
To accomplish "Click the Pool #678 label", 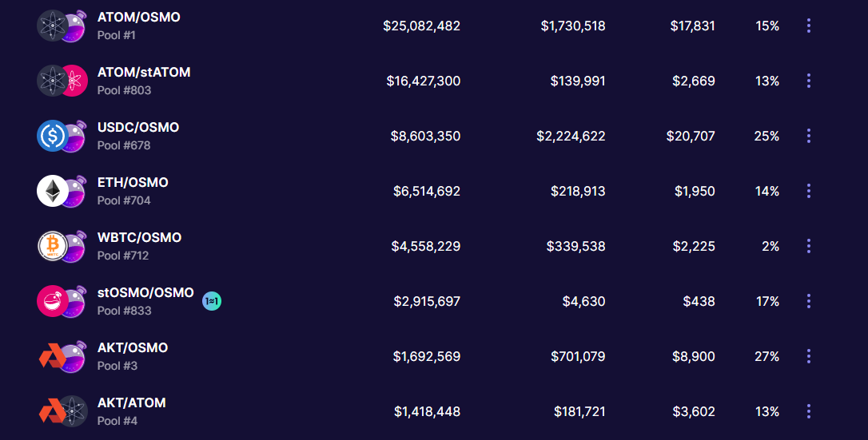I will (x=124, y=145).
